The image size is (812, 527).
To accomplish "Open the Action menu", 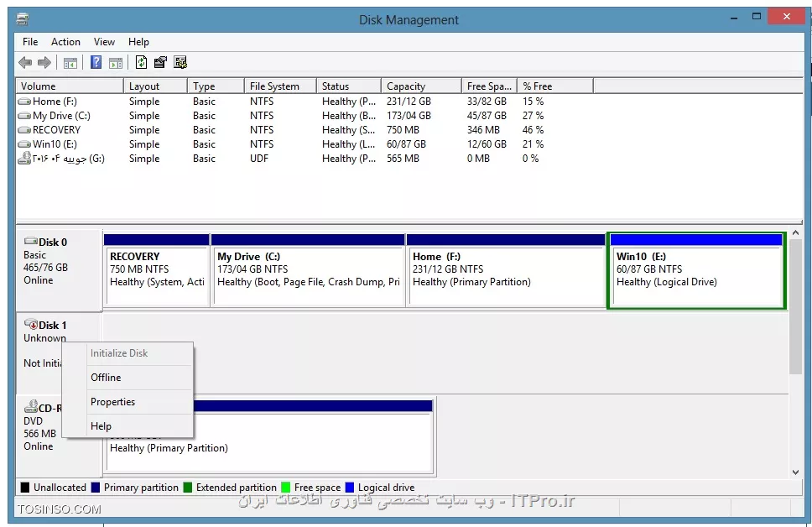I will coord(65,42).
